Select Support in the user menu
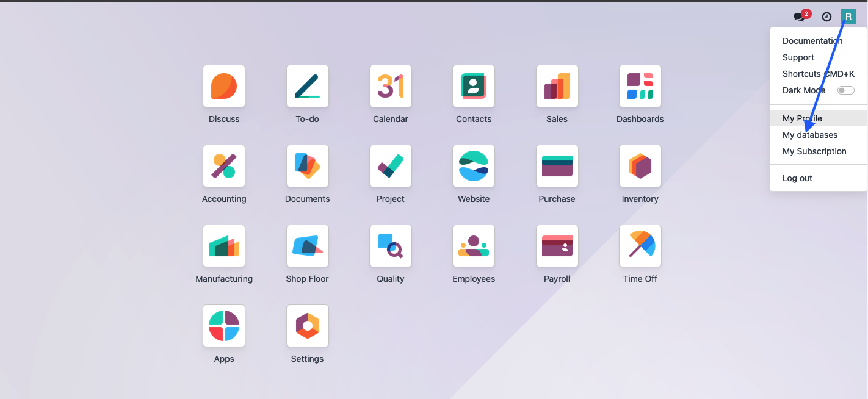 (x=819, y=57)
